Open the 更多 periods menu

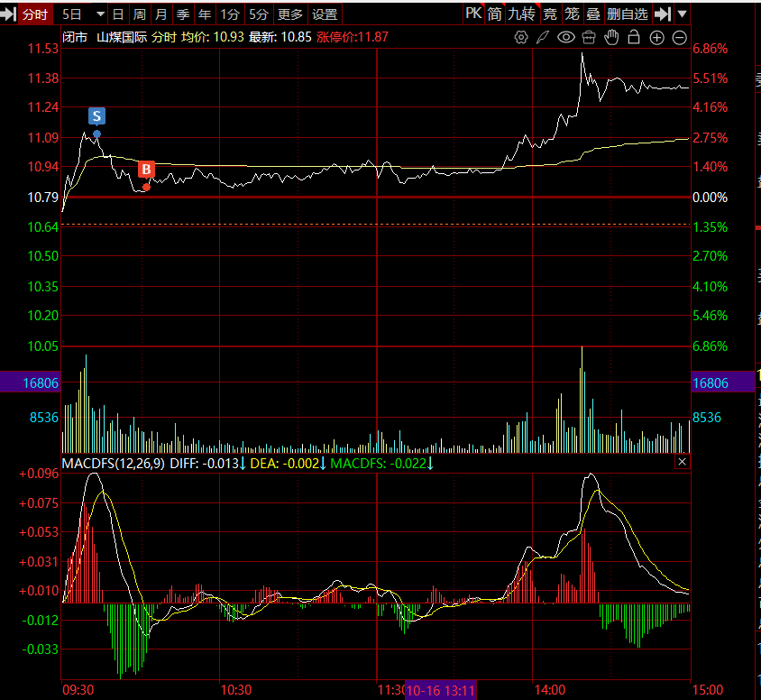(290, 14)
